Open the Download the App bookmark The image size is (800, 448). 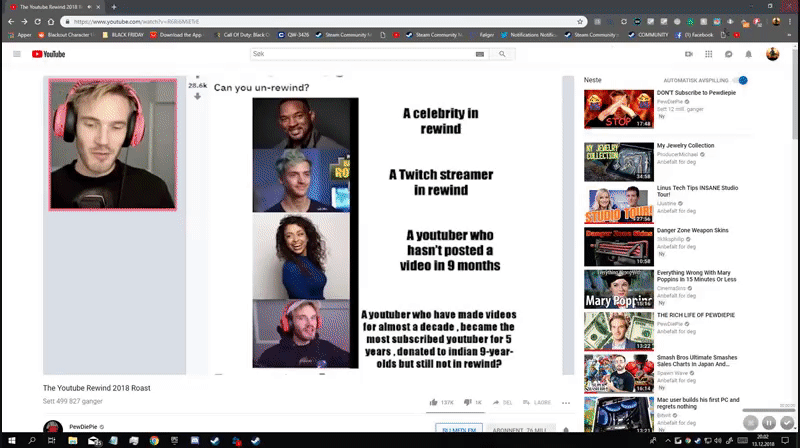(177, 35)
